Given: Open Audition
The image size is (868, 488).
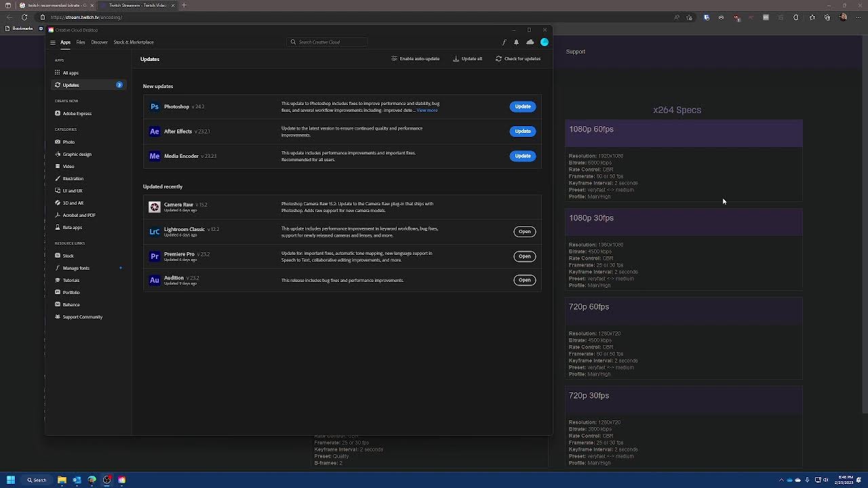Looking at the screenshot, I should click(524, 280).
